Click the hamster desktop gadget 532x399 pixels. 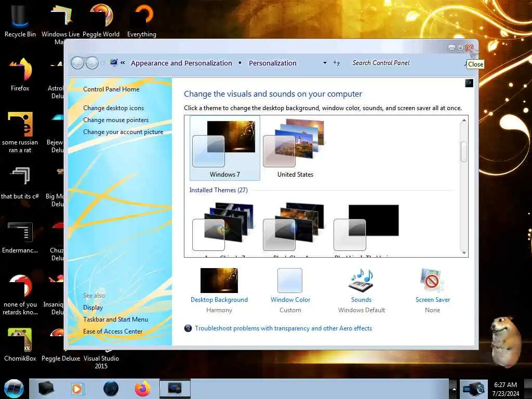[x=506, y=341]
